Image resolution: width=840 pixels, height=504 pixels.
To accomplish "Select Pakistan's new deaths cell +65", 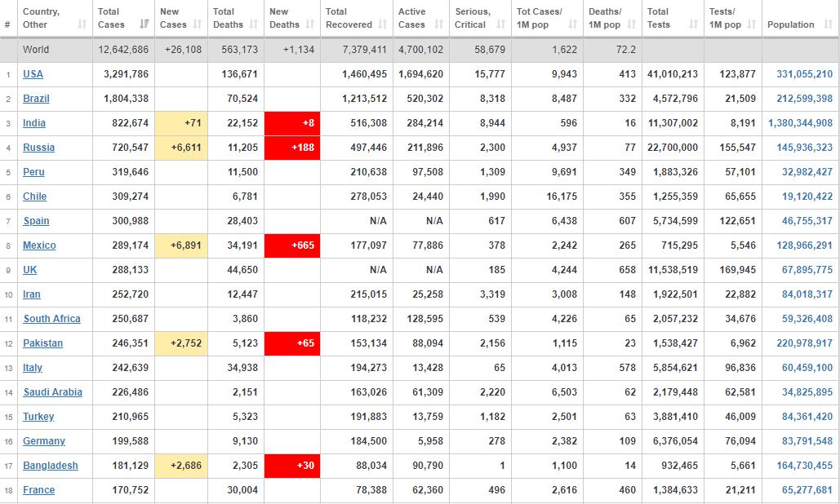I will 292,343.
